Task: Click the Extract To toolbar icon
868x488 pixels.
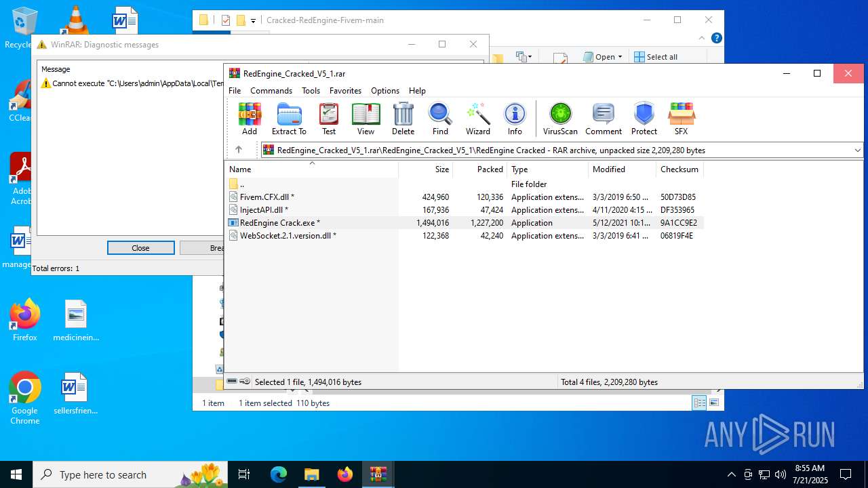Action: pyautogui.click(x=289, y=119)
